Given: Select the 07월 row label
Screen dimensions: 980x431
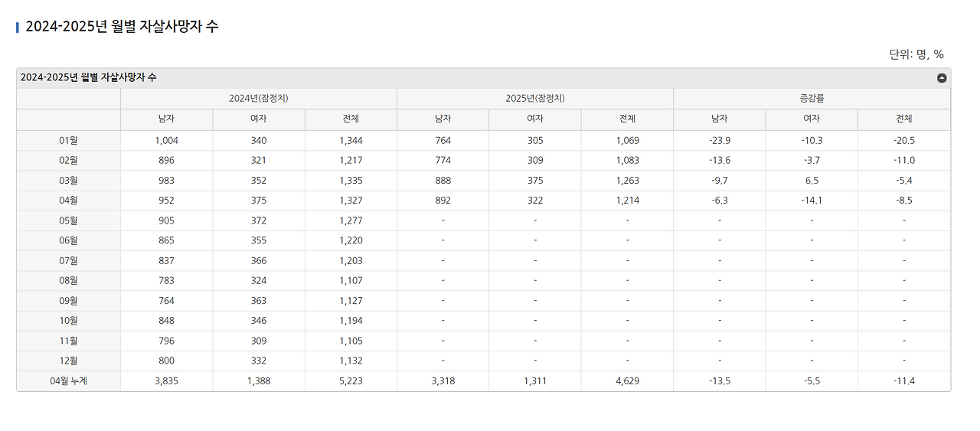Looking at the screenshot, I should [x=68, y=261].
